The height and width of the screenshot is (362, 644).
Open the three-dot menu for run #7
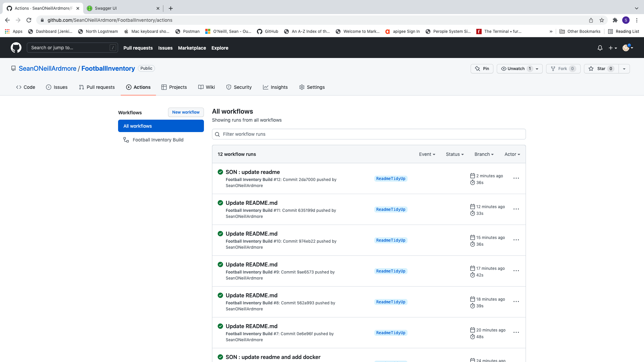(x=516, y=333)
